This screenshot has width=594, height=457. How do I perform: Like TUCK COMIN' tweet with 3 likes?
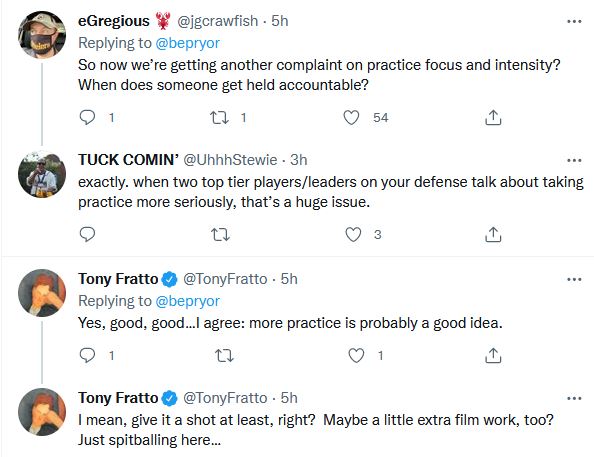pos(353,235)
